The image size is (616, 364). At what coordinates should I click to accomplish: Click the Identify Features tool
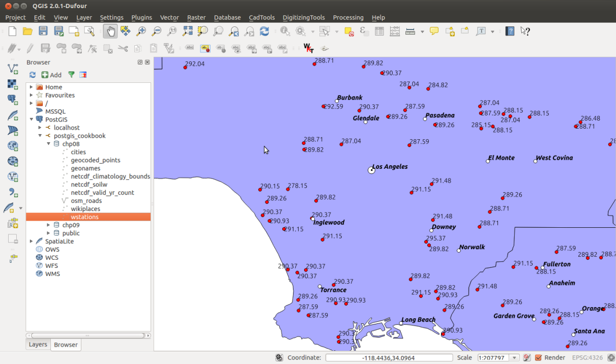tap(285, 32)
